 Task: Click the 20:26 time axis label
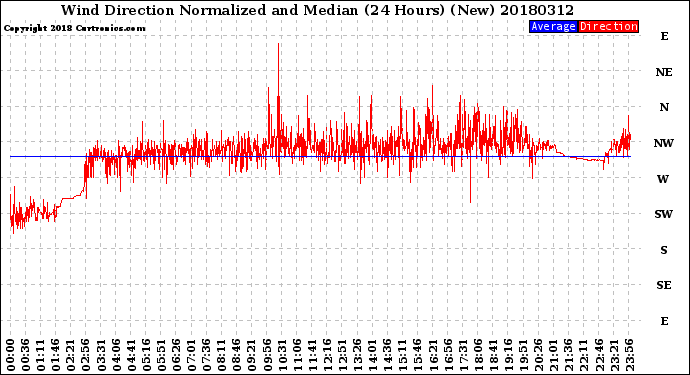(538, 355)
